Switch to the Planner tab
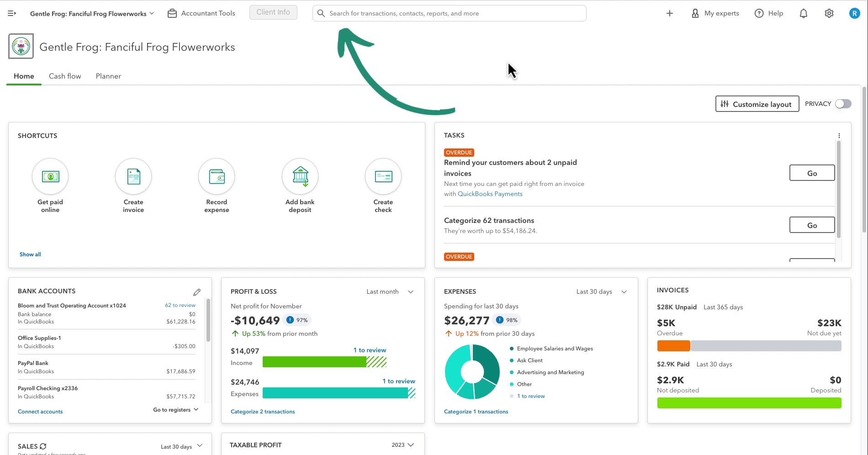The height and width of the screenshot is (455, 868). pos(108,76)
